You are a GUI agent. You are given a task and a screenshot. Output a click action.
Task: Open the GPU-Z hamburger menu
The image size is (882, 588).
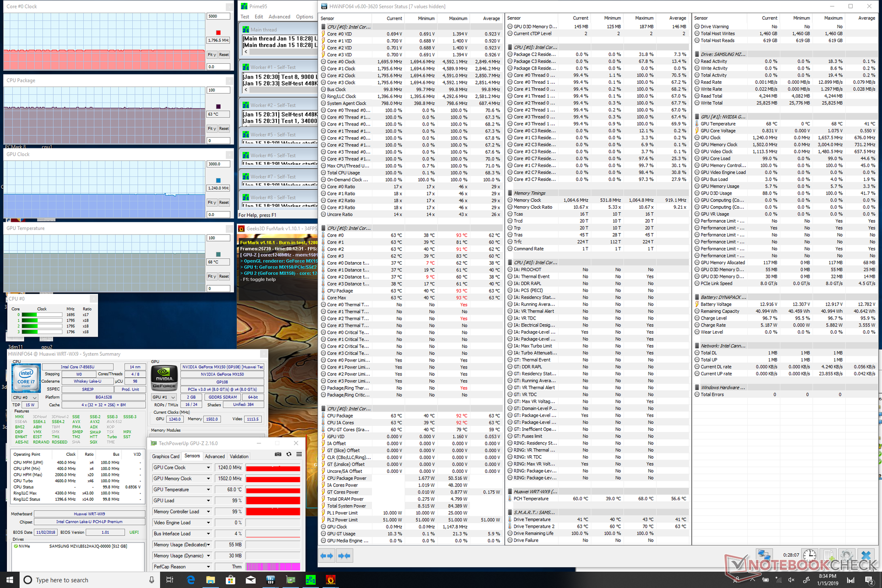299,454
